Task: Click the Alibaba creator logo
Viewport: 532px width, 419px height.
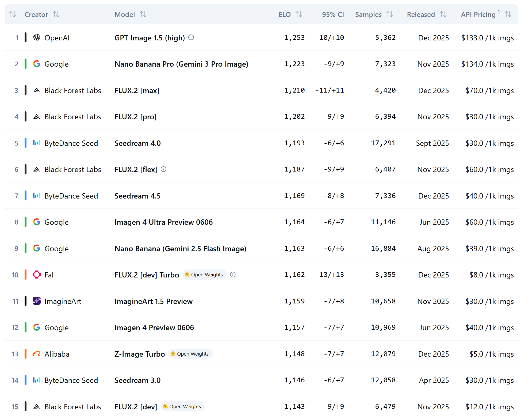Action: tap(37, 354)
